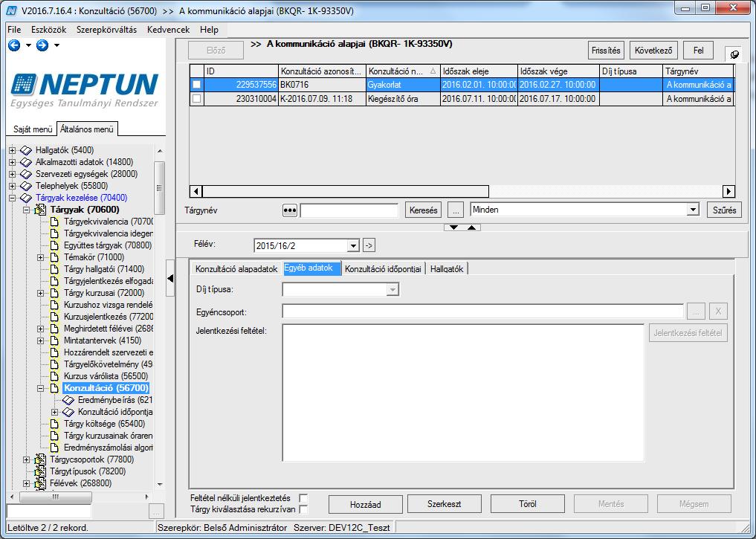Click the Alkalmazotti adatok book icon

coord(26,163)
